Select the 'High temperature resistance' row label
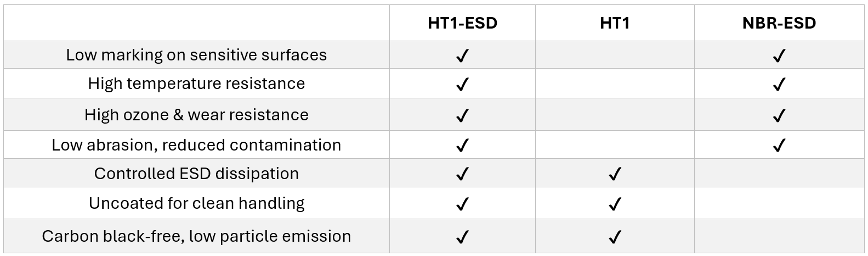This screenshot has width=868, height=256. pos(196,84)
